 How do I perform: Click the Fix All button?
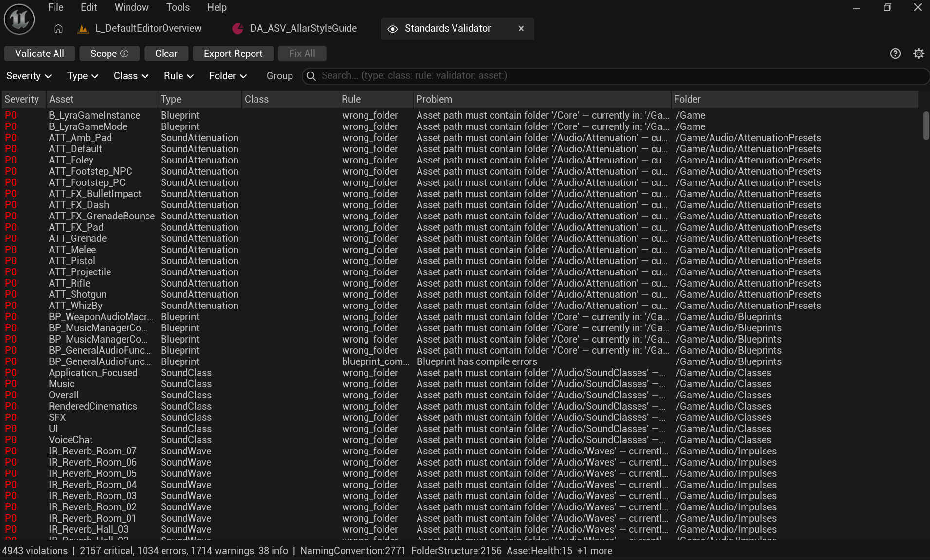[x=302, y=54]
